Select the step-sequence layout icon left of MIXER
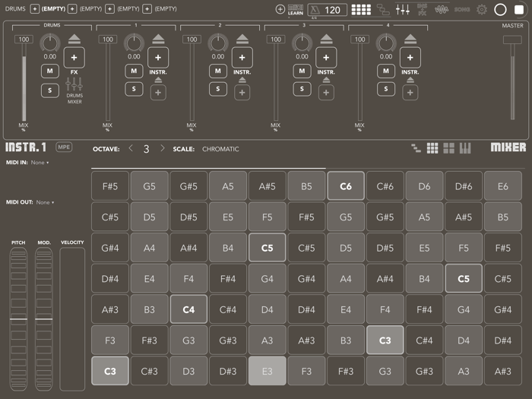The image size is (532, 399). (416, 148)
